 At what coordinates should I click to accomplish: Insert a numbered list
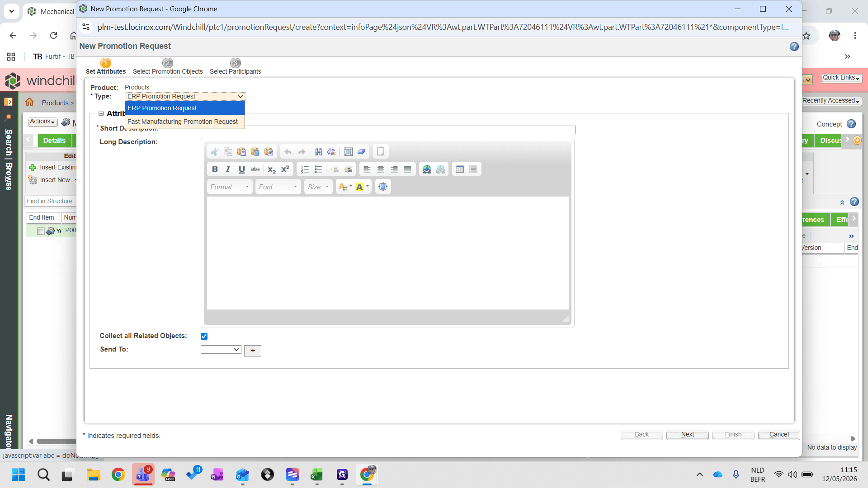click(x=305, y=169)
